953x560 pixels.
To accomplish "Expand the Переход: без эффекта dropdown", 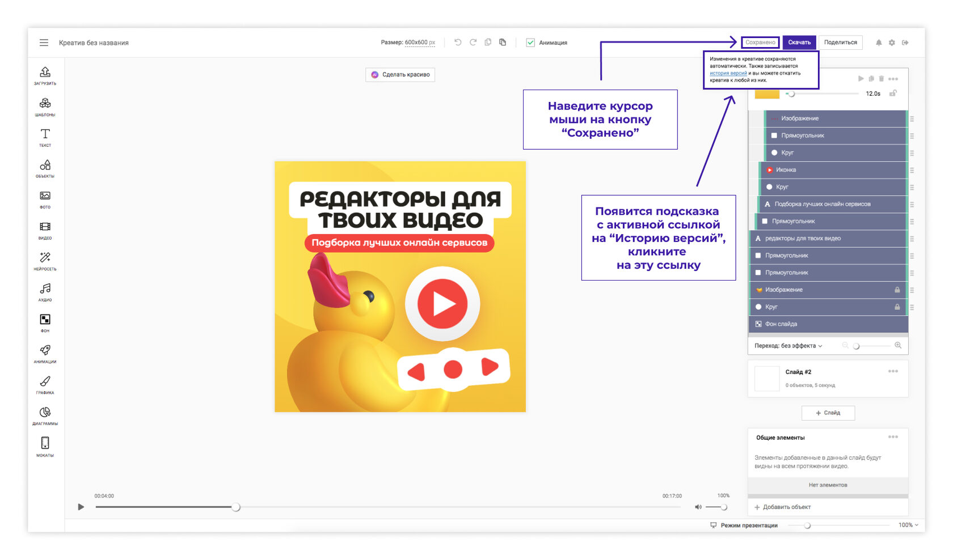I will tap(788, 346).
